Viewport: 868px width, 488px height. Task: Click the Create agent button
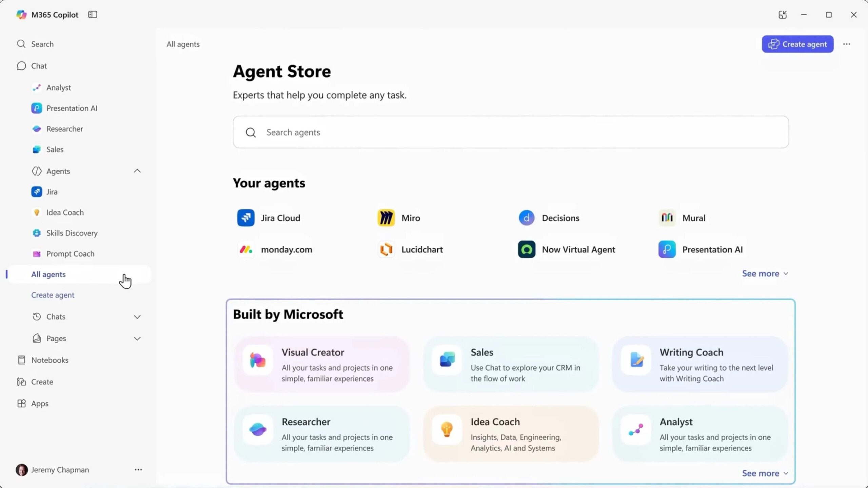[x=797, y=44]
